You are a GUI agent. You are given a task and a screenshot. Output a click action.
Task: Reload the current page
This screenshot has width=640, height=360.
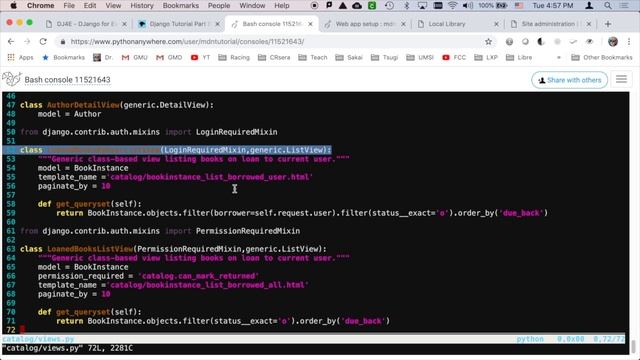43,42
